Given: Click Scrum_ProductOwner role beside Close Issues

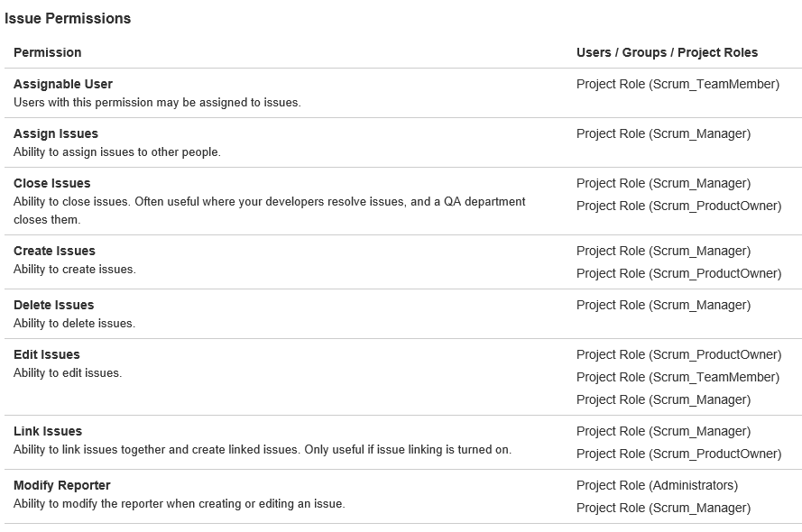Looking at the screenshot, I should pos(678,206).
